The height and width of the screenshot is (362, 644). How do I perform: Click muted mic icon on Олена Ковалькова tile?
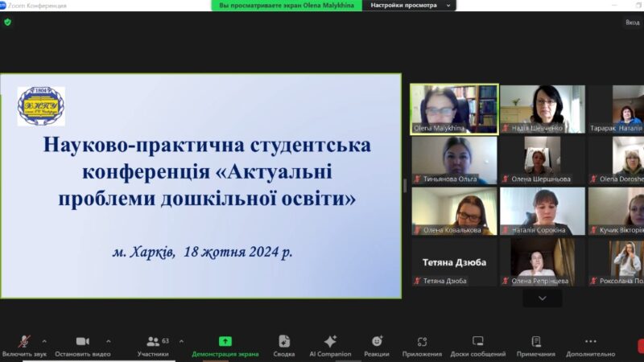[417, 230]
